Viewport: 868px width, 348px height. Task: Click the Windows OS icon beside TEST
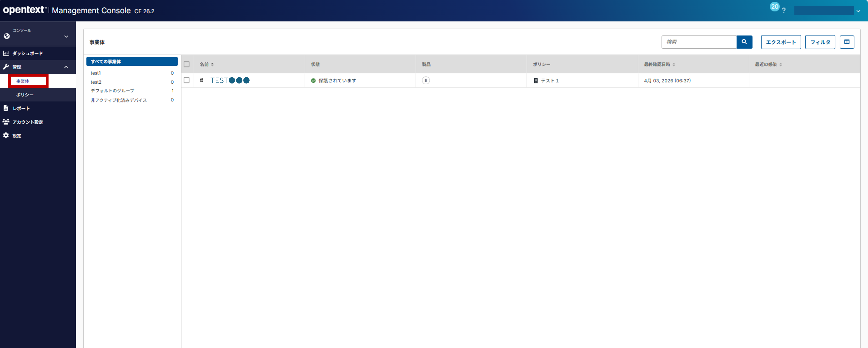[x=201, y=80]
